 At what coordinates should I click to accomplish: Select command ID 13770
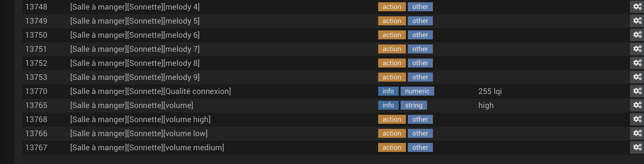coord(36,91)
